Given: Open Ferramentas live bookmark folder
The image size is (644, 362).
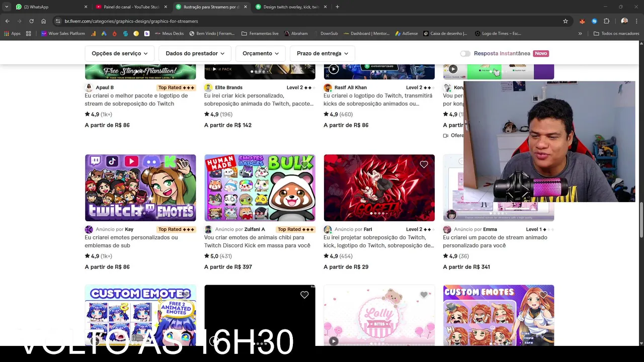Looking at the screenshot, I should [x=260, y=34].
